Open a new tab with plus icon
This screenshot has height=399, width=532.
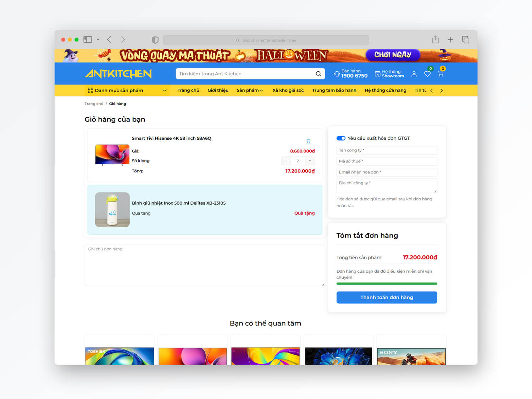[450, 40]
